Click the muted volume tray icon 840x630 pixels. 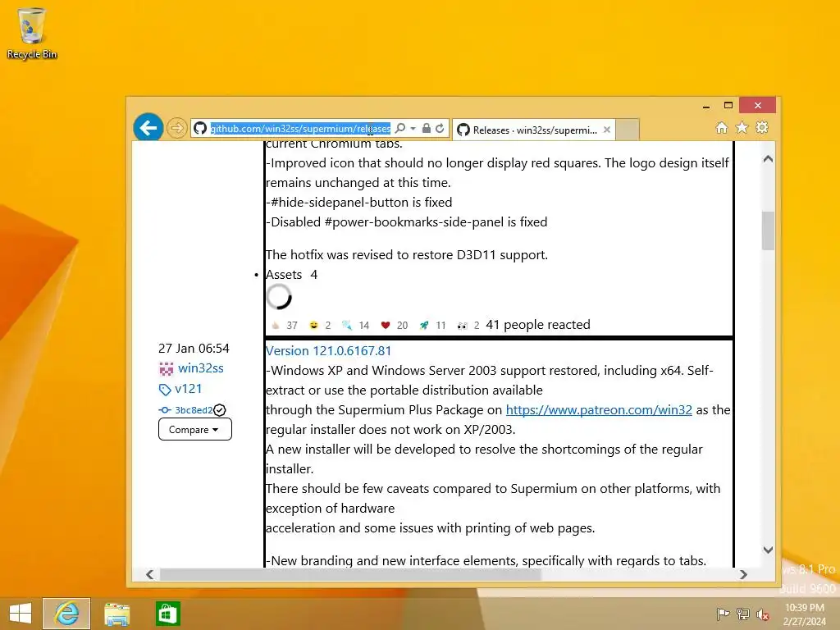[763, 614]
